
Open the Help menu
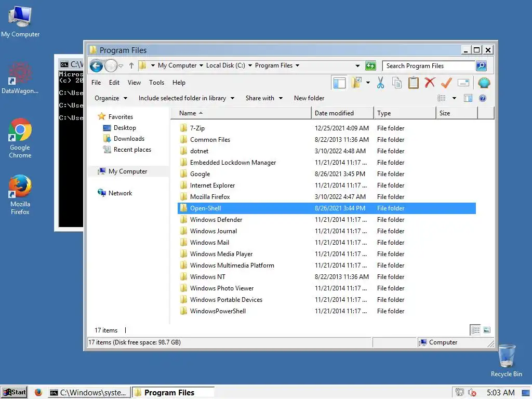tap(179, 83)
